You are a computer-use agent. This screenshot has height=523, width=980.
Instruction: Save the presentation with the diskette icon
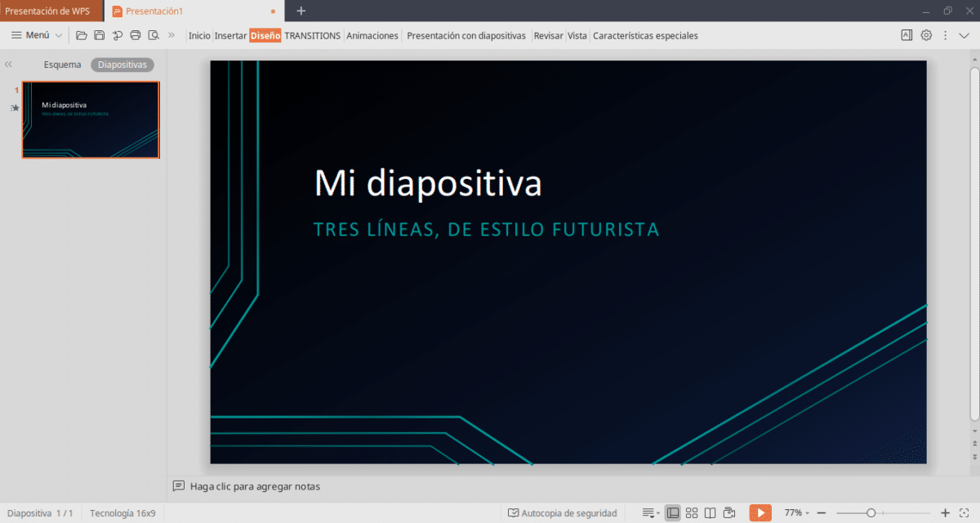pyautogui.click(x=99, y=35)
